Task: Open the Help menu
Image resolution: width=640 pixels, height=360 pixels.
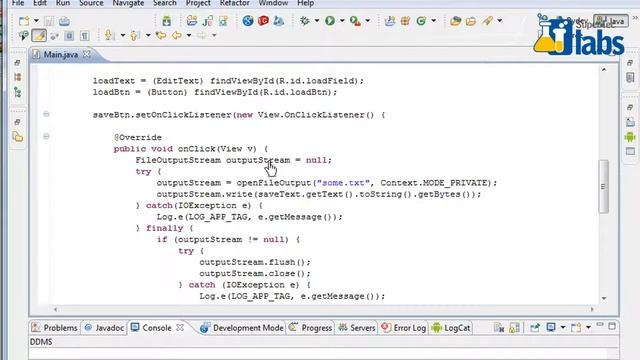Action: pos(305,3)
